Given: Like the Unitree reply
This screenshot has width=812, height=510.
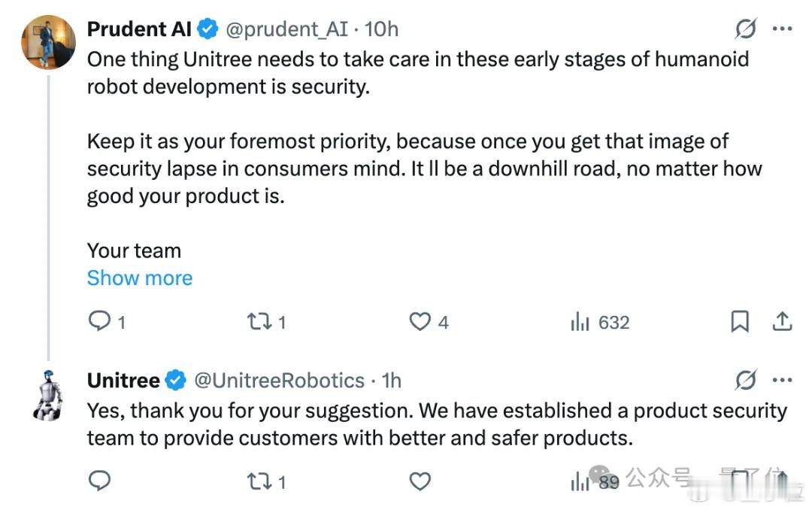Looking at the screenshot, I should [420, 481].
